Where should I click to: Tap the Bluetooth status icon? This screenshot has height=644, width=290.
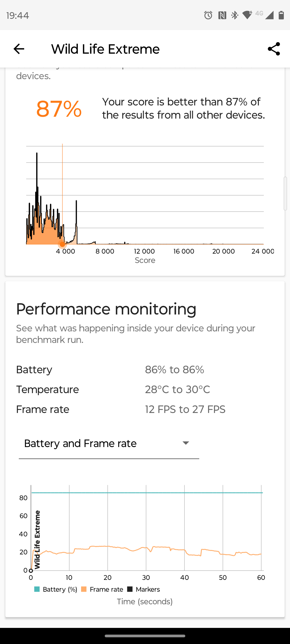click(x=235, y=15)
